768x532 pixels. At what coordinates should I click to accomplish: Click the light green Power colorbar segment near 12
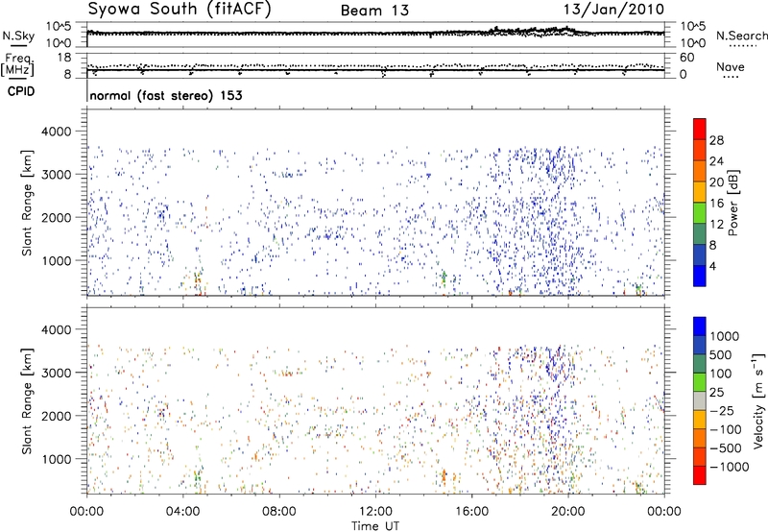coord(700,212)
